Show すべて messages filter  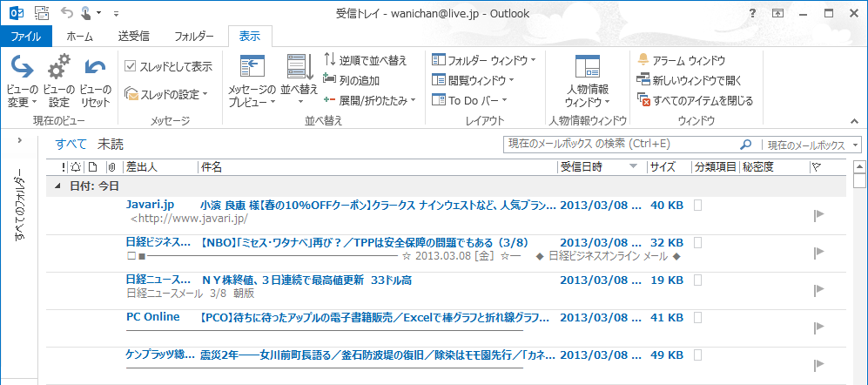pyautogui.click(x=71, y=145)
